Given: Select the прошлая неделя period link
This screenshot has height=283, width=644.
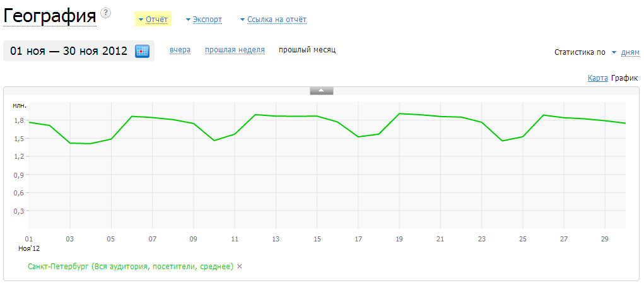Looking at the screenshot, I should pyautogui.click(x=235, y=50).
